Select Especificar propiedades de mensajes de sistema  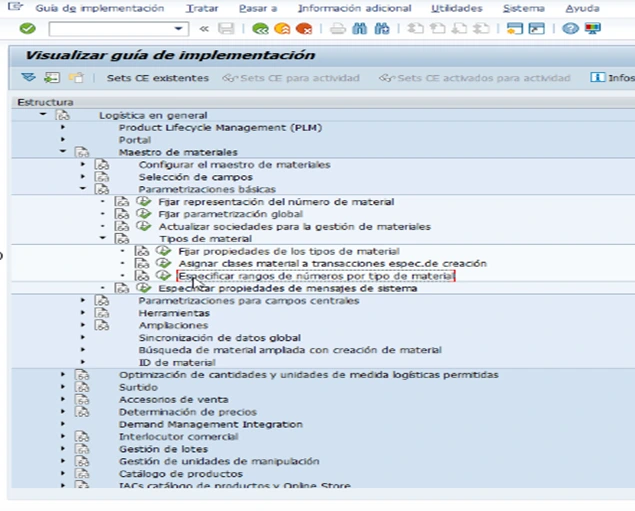pos(288,288)
